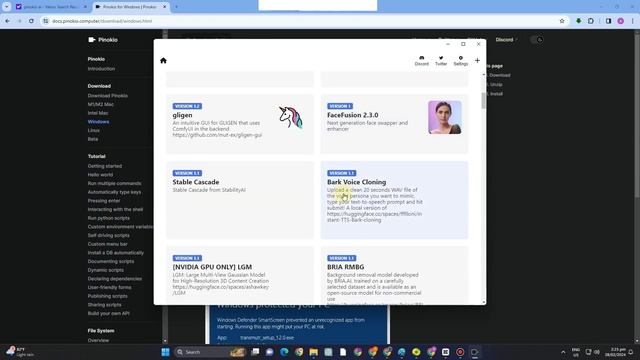
Task: Open User-friendly forms link
Action: [109, 287]
